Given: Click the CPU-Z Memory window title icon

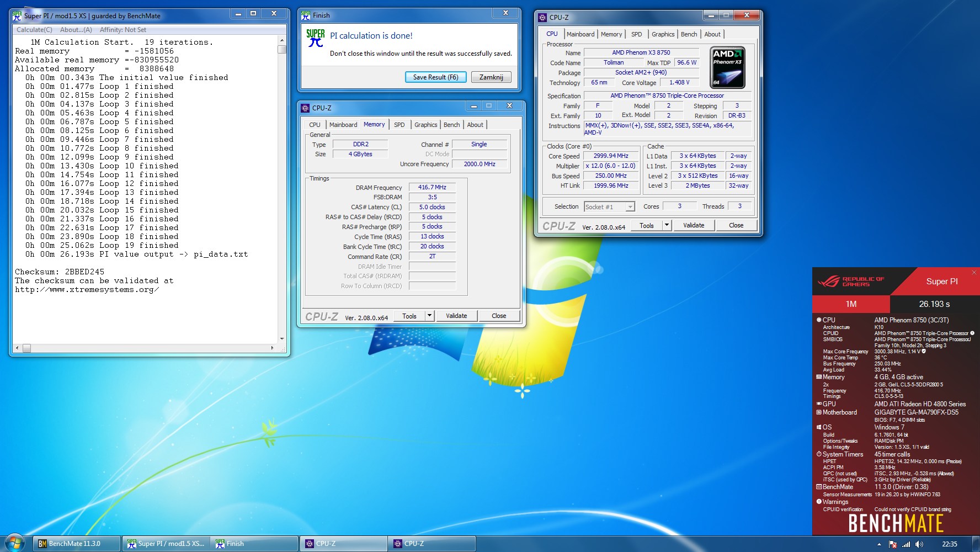Looking at the screenshot, I should tap(305, 108).
